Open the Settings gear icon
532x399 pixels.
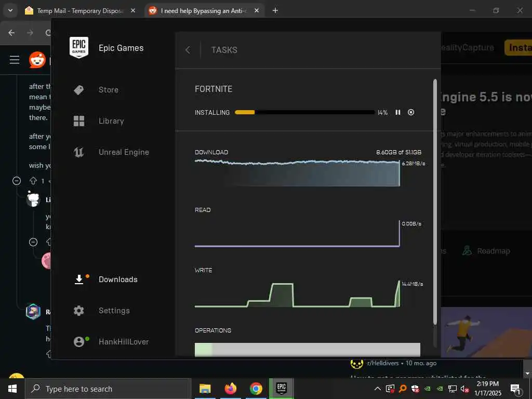(x=79, y=311)
